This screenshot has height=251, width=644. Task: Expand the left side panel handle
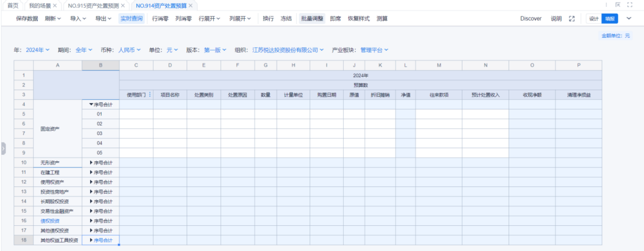click(3, 149)
